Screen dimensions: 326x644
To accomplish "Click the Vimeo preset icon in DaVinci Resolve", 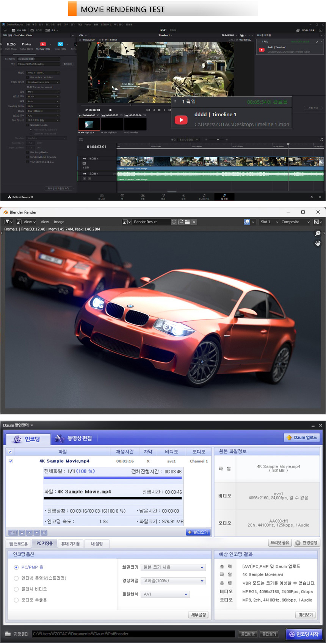I will click(x=60, y=44).
